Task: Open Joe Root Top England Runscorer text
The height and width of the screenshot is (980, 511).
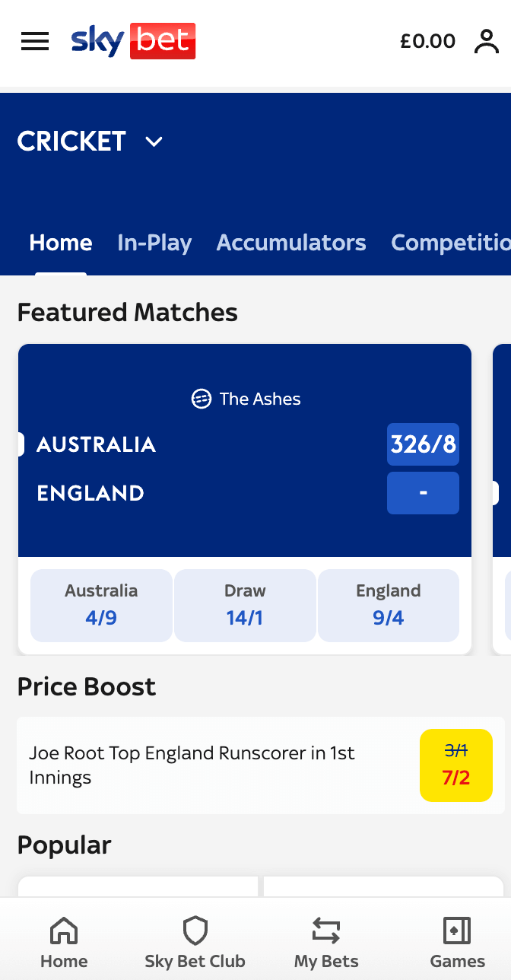Action: click(192, 765)
